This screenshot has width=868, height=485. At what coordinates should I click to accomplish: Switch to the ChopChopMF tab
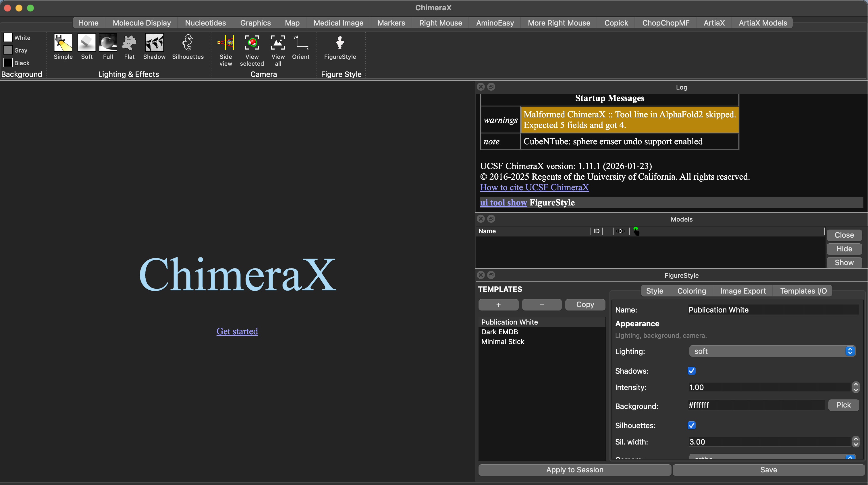click(x=666, y=23)
